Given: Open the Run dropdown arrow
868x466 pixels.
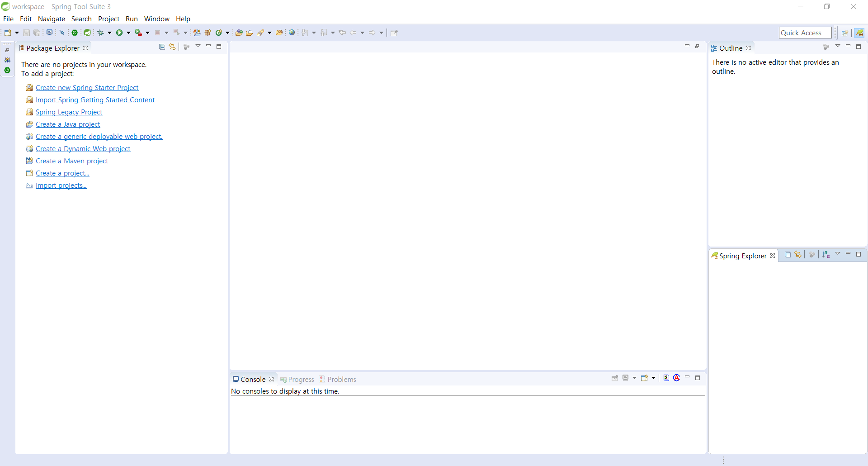Looking at the screenshot, I should (128, 33).
